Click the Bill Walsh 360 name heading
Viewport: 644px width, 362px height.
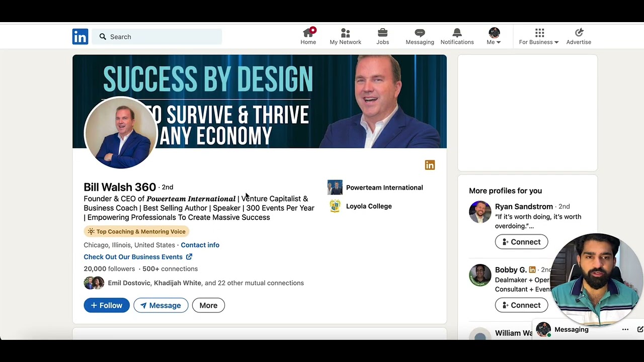pyautogui.click(x=120, y=187)
